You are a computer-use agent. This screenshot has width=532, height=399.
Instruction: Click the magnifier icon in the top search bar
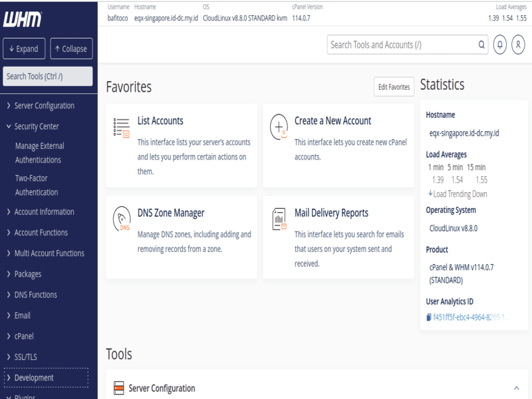(x=482, y=45)
